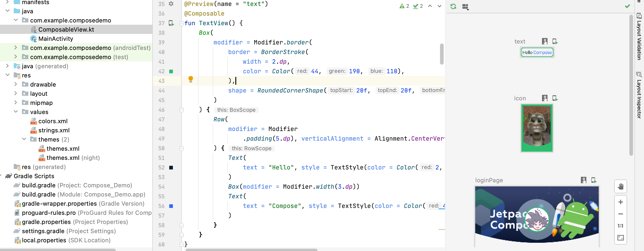Fit the preview to the screen
This screenshot has height=251, width=644.
coord(621,238)
